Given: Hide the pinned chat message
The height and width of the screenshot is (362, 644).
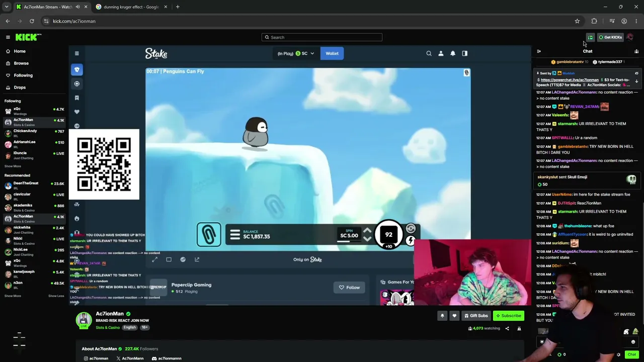Looking at the screenshot, I should 636,73.
